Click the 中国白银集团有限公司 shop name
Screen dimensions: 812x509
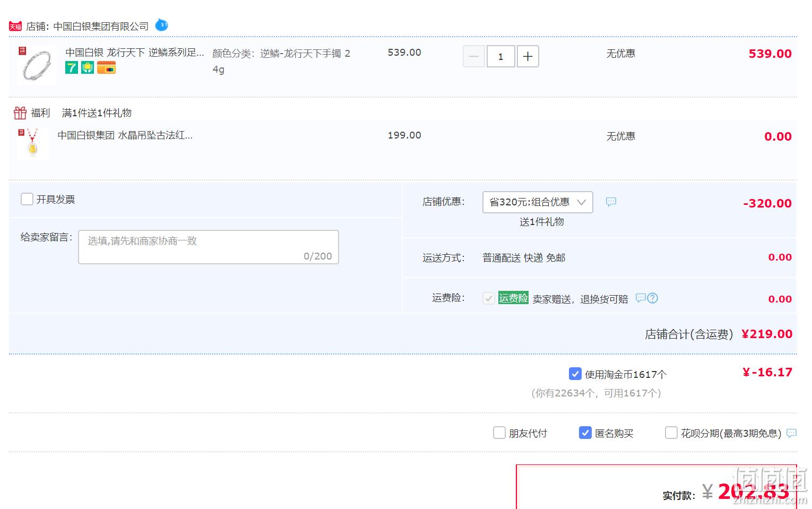click(x=101, y=27)
